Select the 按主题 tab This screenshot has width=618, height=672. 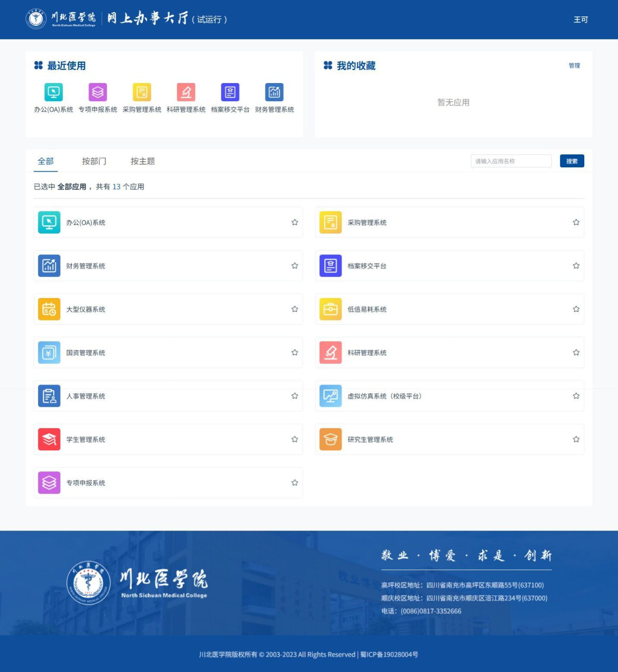pyautogui.click(x=143, y=161)
